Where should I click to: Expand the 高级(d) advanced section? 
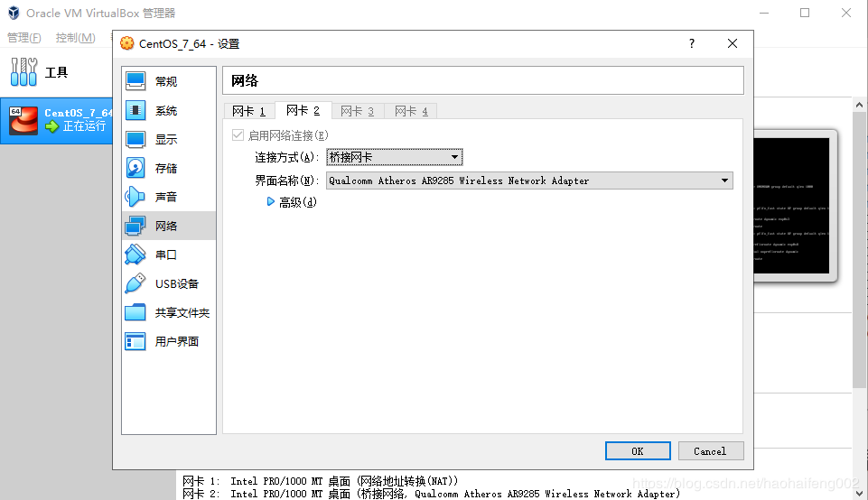pyautogui.click(x=271, y=202)
